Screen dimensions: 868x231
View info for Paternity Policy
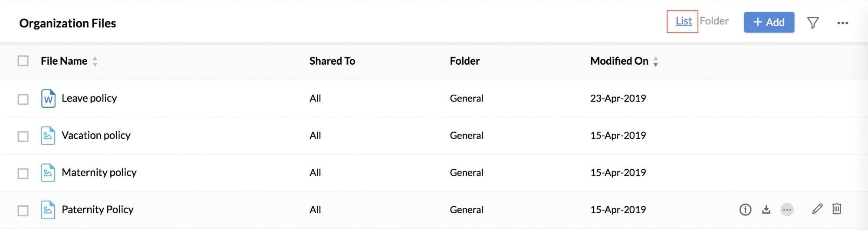point(745,210)
